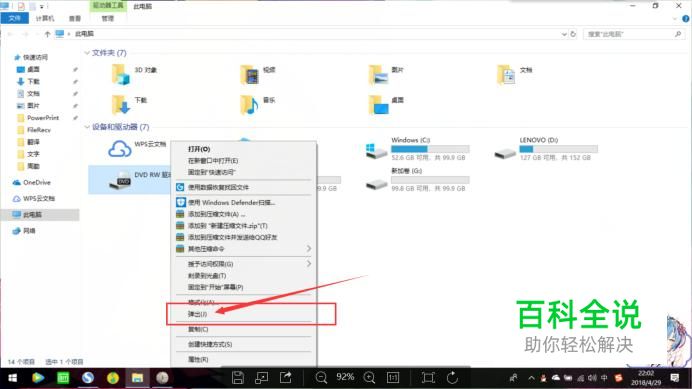This screenshot has width=692, height=389.
Task: Open the 视频 videos folder
Action: click(249, 74)
